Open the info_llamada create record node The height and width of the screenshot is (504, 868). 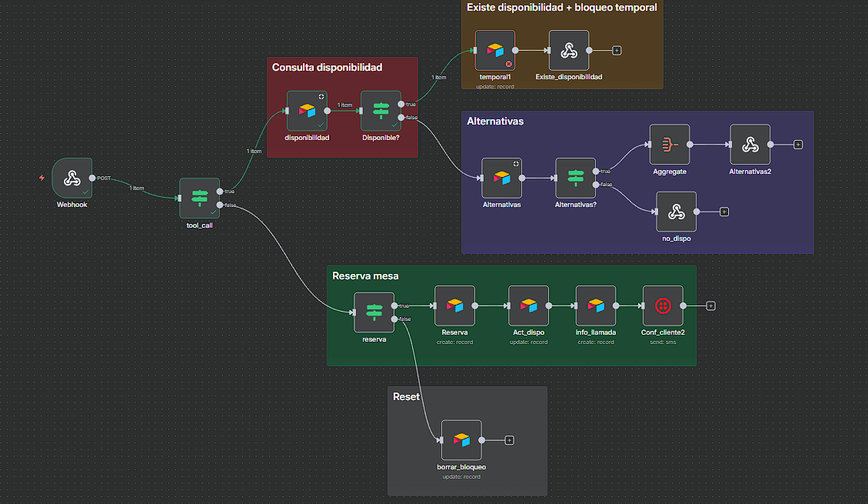595,305
